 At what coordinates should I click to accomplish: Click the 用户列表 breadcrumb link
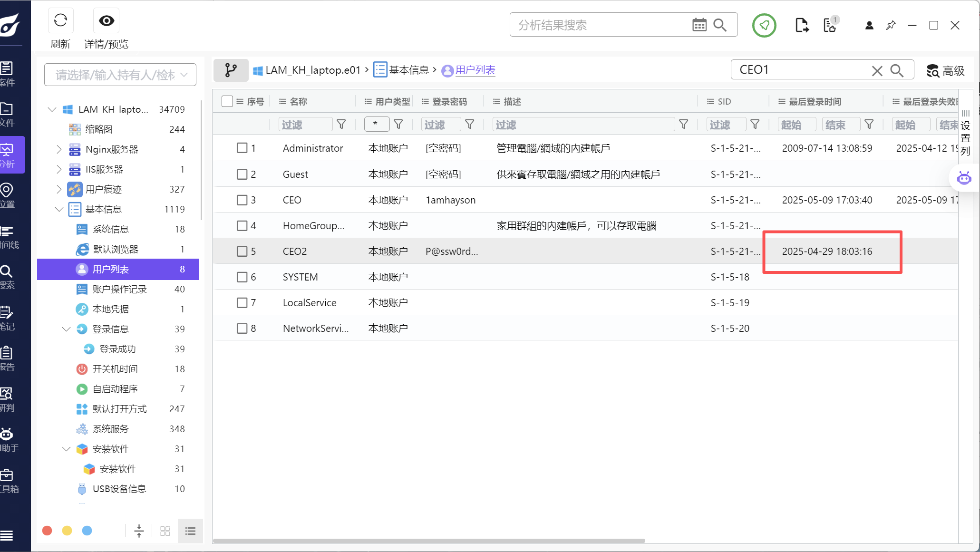tap(475, 70)
